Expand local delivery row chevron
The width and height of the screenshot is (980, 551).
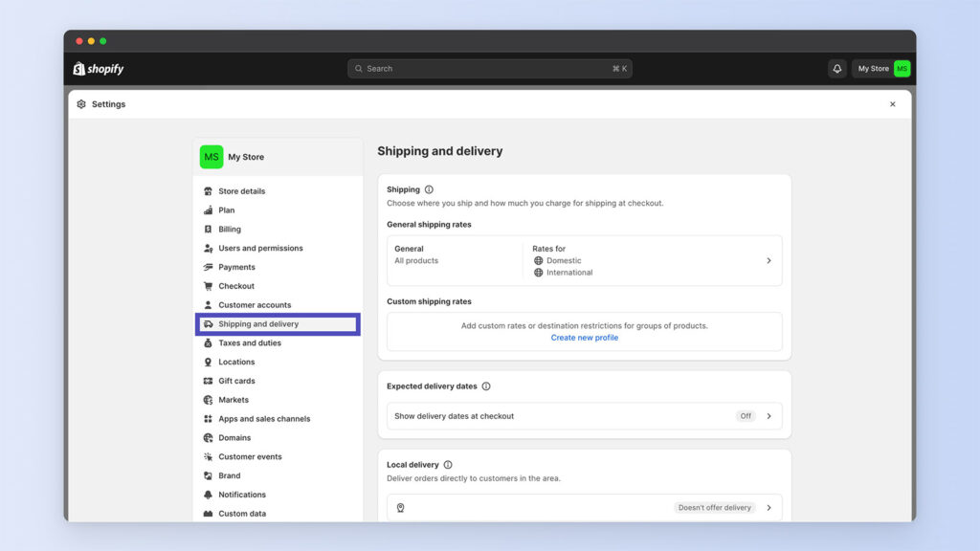pyautogui.click(x=768, y=508)
